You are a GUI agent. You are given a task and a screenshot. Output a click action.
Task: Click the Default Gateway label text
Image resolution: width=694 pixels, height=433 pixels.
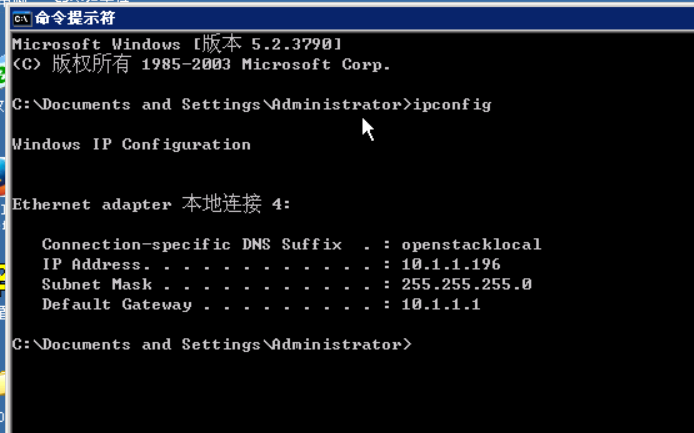117,305
